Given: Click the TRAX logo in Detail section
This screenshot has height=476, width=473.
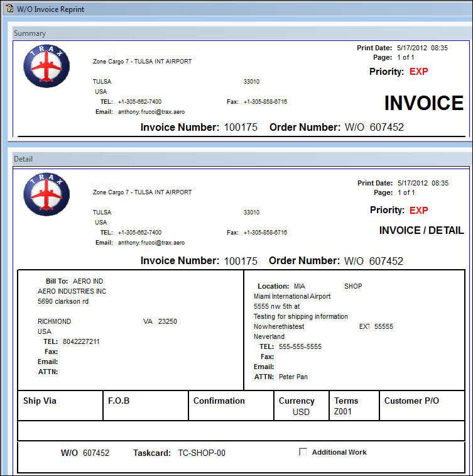Looking at the screenshot, I should pos(46,194).
